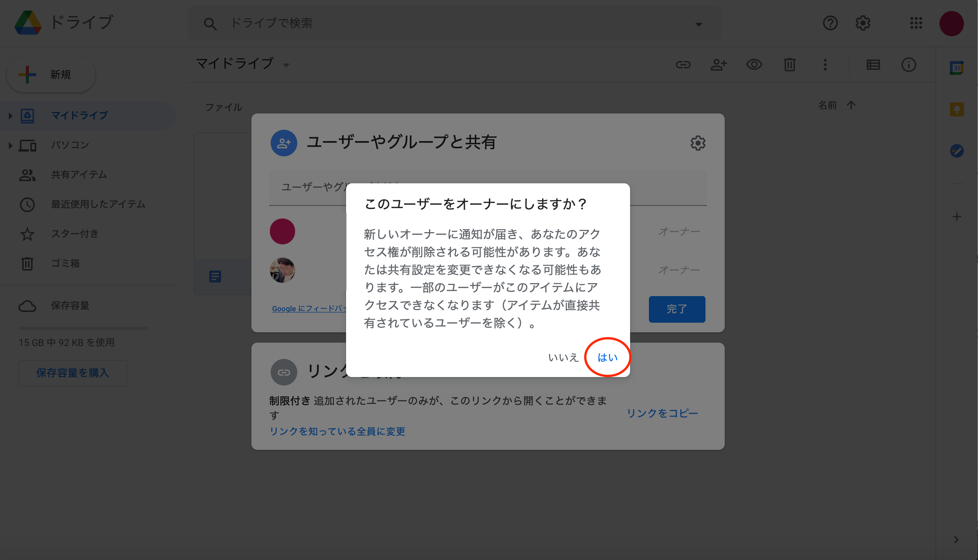The image size is (978, 560).
Task: Open Google Calendar side panel icon
Action: (x=957, y=68)
